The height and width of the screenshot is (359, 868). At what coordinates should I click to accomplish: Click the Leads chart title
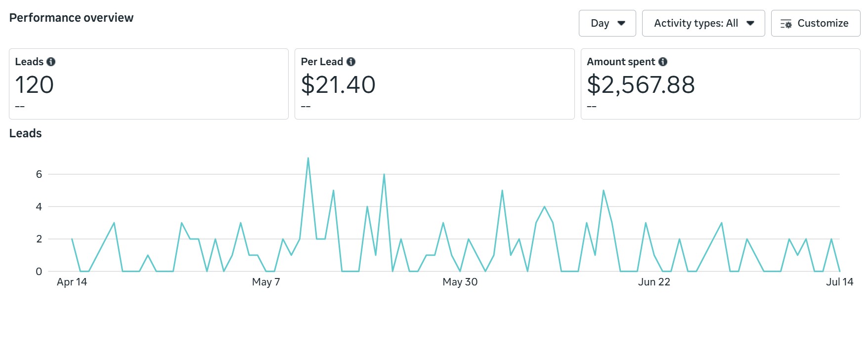coord(25,133)
